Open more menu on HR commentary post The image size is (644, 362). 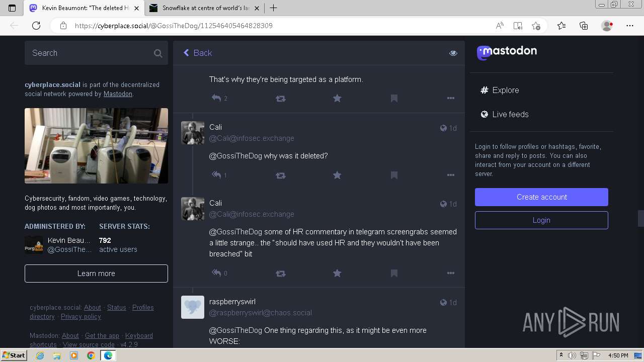(x=451, y=273)
